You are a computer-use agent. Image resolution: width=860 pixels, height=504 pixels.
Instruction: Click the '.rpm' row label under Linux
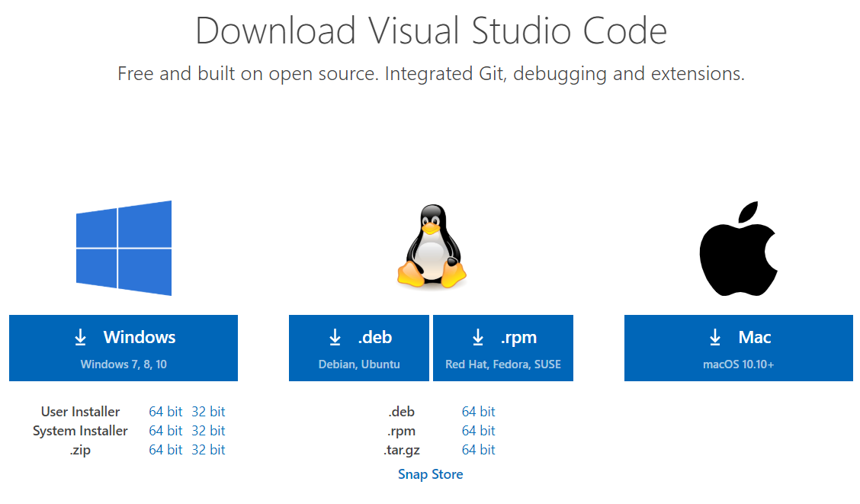tap(402, 431)
